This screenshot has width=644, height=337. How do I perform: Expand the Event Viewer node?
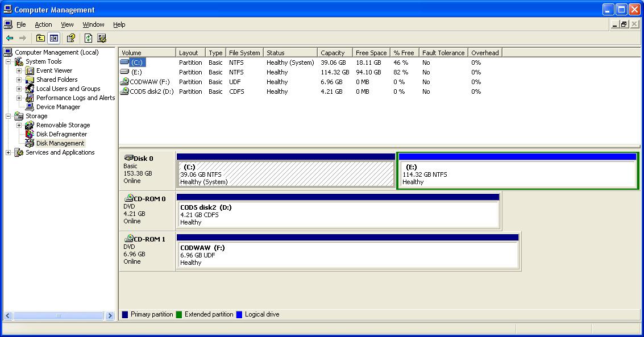pos(19,71)
